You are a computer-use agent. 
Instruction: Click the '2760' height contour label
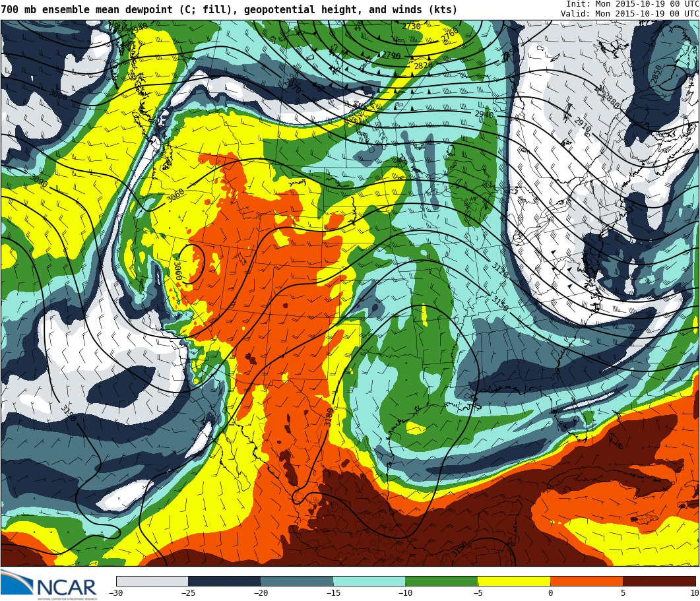click(x=450, y=35)
